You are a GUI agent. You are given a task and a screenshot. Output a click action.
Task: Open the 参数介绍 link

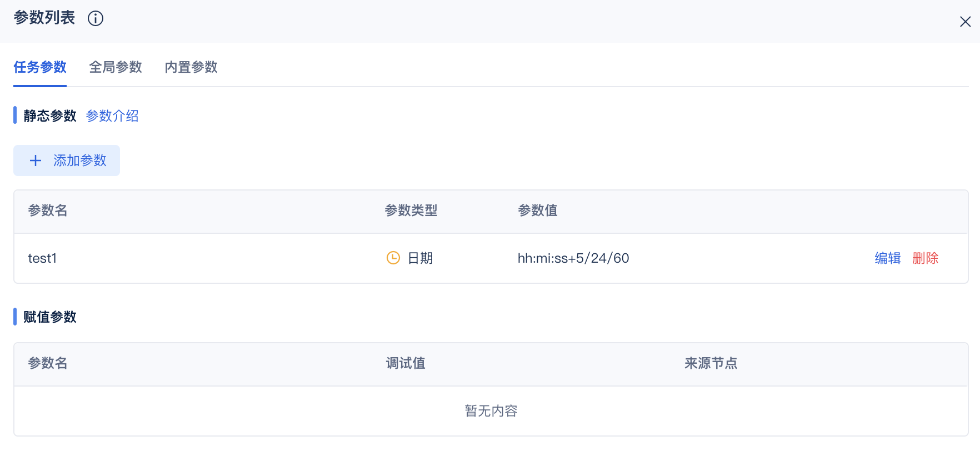pyautogui.click(x=112, y=116)
